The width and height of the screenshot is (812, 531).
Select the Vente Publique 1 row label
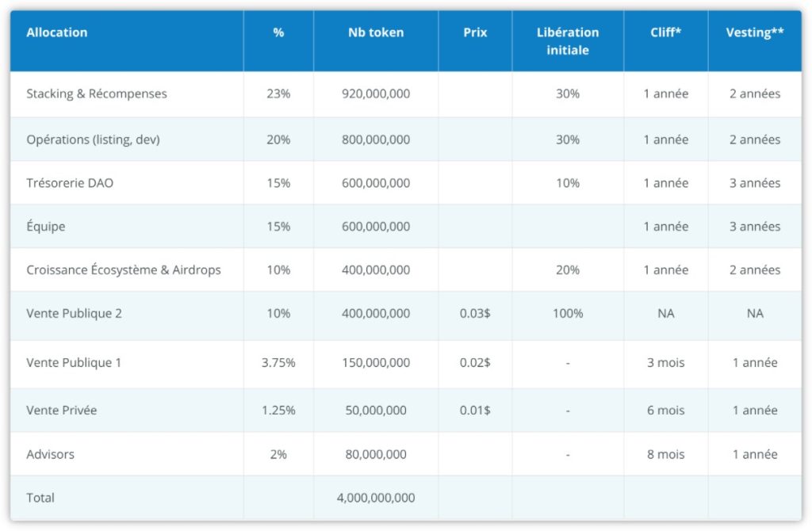(74, 362)
